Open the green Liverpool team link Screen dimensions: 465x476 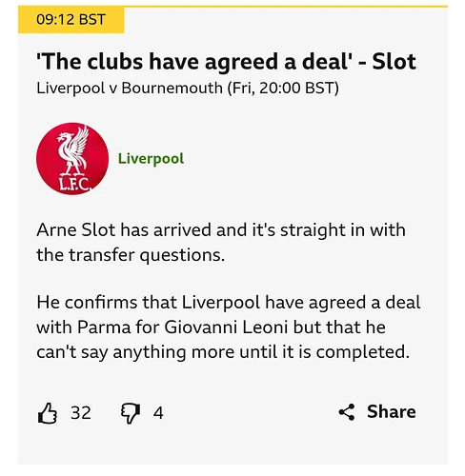click(151, 158)
